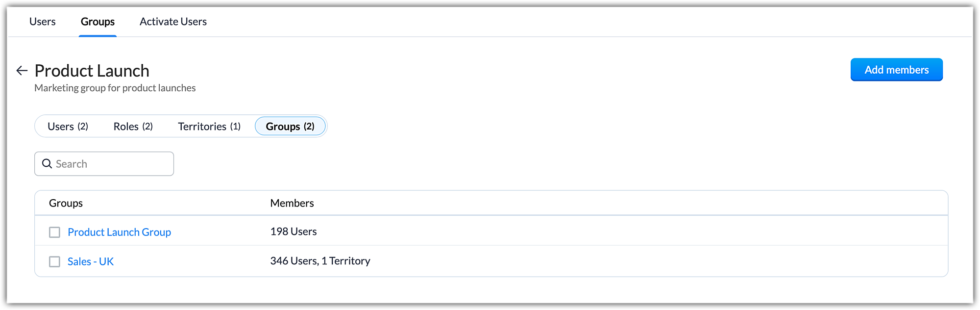Switch to the top Users tab
The height and width of the screenshot is (310, 980).
43,22
